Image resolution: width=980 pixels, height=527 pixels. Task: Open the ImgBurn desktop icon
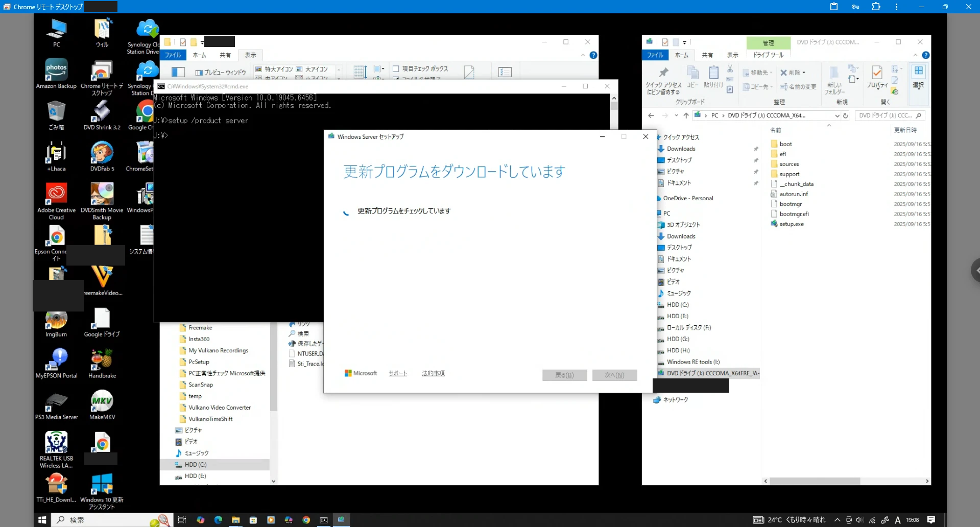(x=56, y=324)
